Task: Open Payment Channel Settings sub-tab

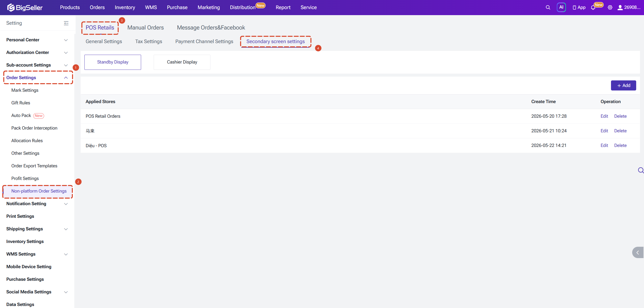Action: 204,41
